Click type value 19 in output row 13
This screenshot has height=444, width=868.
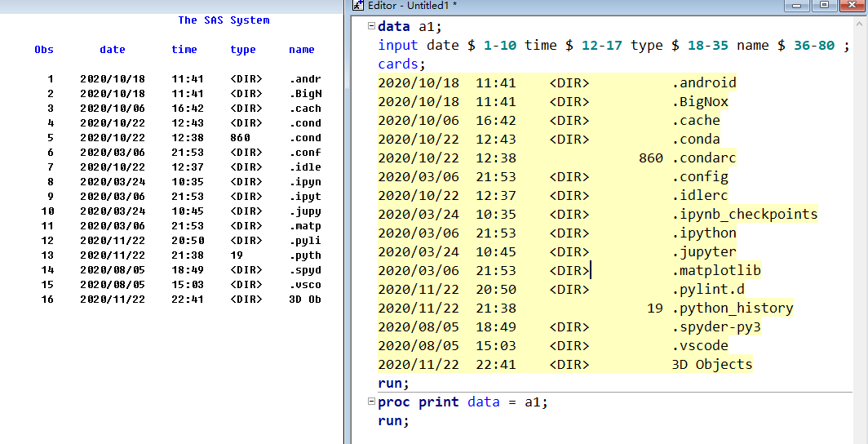(237, 255)
